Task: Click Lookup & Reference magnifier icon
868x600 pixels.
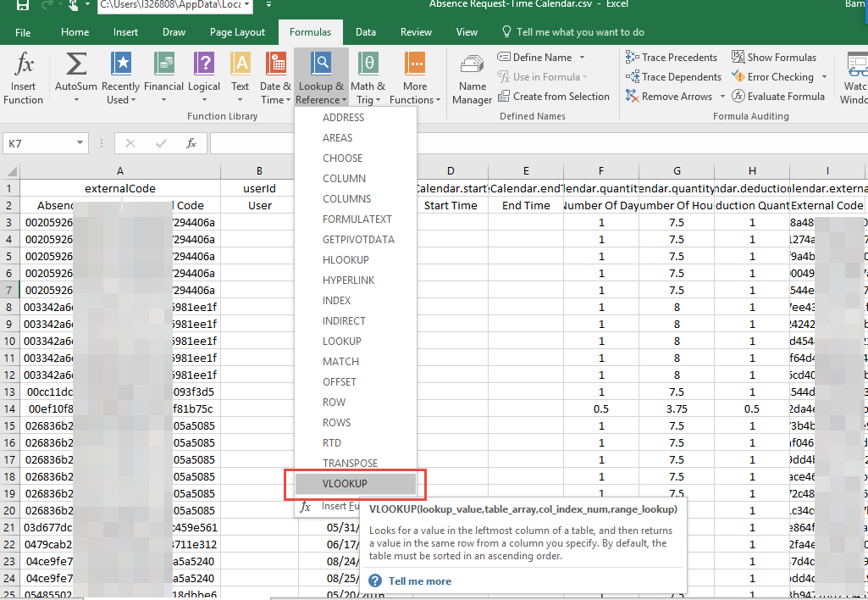Action: pos(320,64)
